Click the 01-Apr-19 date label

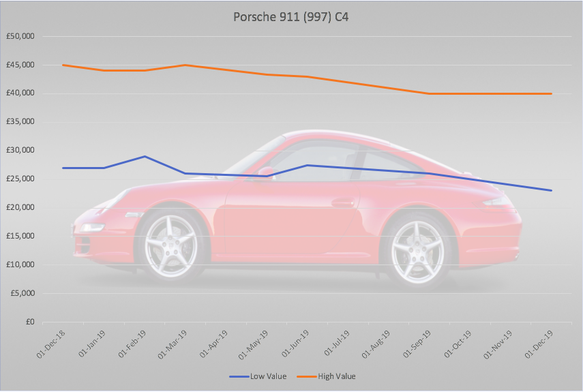(x=213, y=344)
